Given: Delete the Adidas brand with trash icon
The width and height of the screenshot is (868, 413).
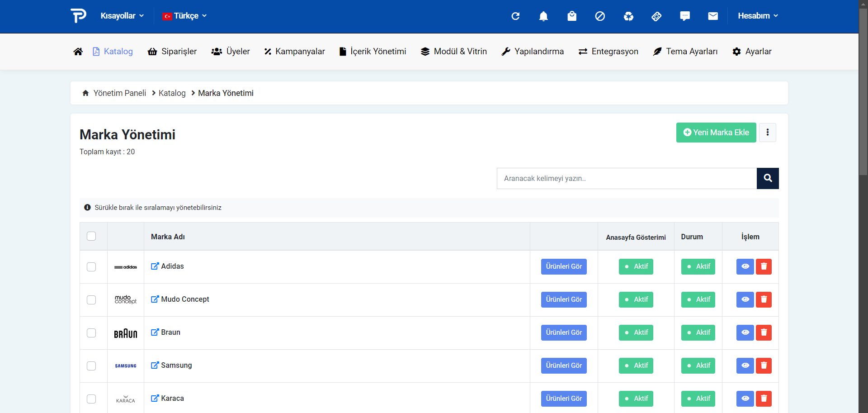Looking at the screenshot, I should click(x=764, y=266).
